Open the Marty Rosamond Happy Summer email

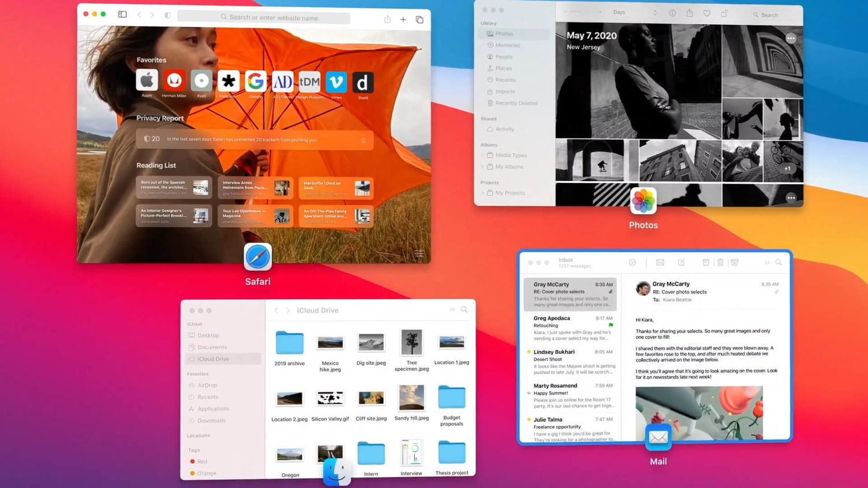pyautogui.click(x=571, y=395)
